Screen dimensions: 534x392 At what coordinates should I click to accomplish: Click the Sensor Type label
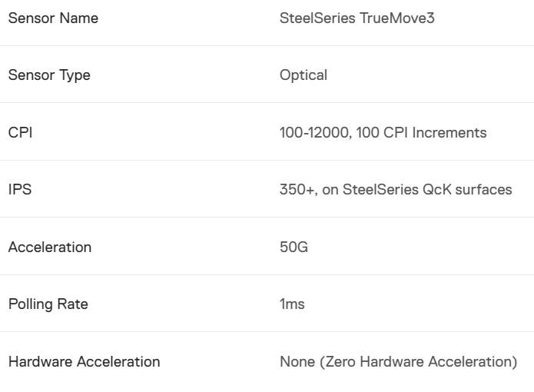coord(49,75)
